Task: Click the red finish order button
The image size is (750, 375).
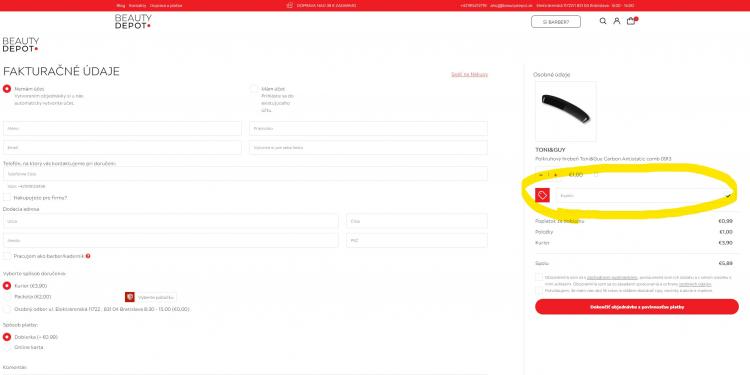Action: point(637,307)
